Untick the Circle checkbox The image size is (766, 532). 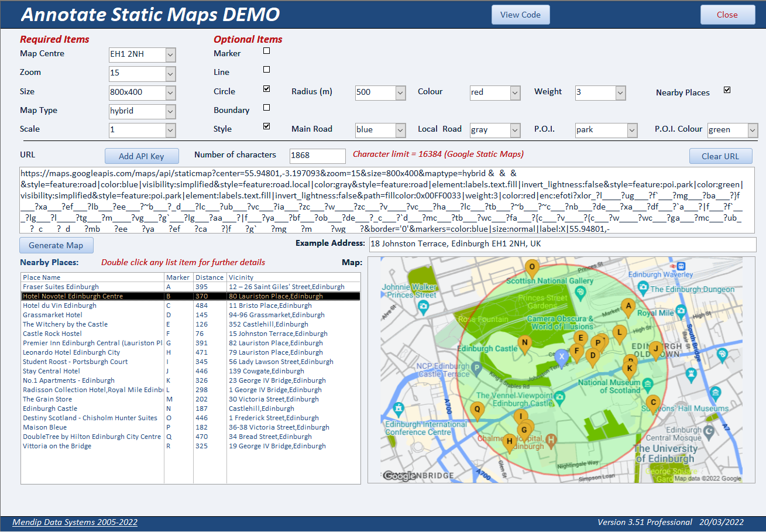coord(267,89)
